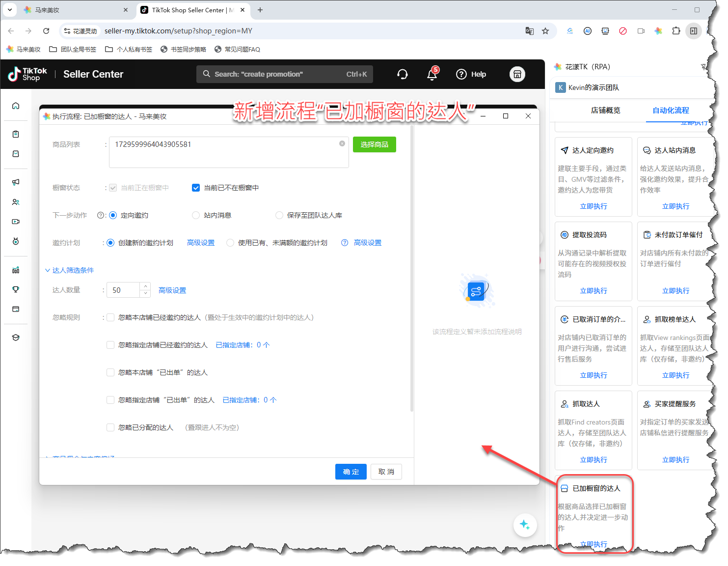Click the green 选择商品 button
This screenshot has width=728, height=566.
coord(374,144)
